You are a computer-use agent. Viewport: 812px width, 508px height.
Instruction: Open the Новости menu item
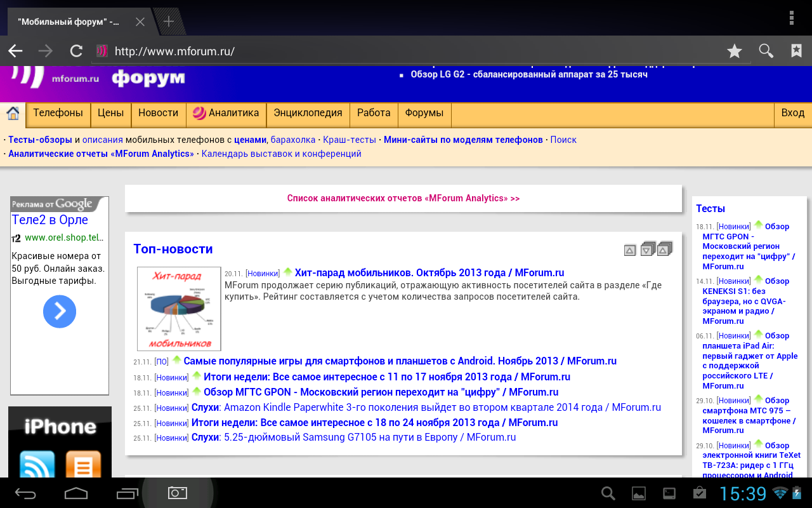tap(158, 113)
